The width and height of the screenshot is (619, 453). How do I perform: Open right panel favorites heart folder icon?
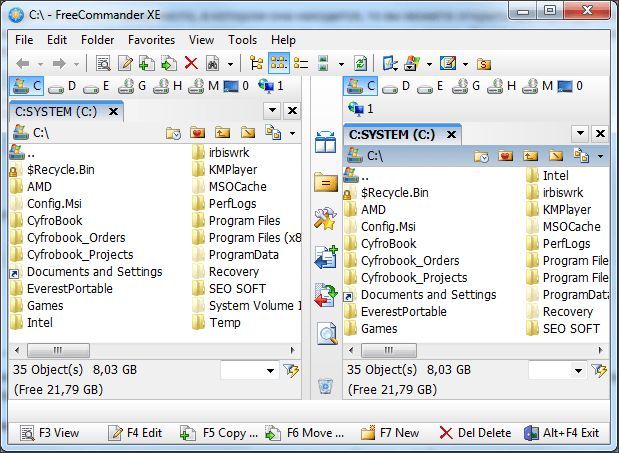click(x=506, y=156)
